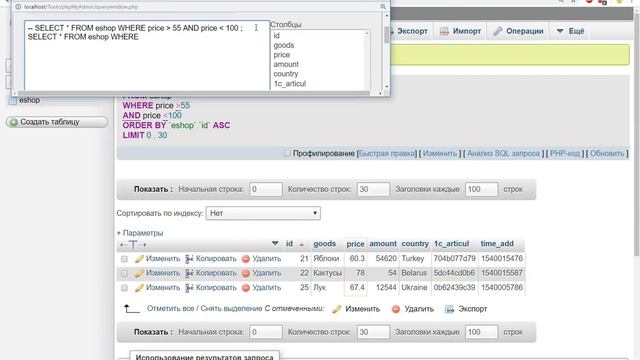Open the Ещё tab dropdown
Viewport: 640px width, 360px height.
tap(570, 31)
